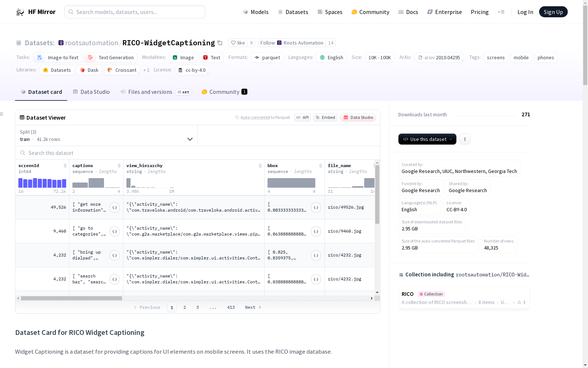Open the Community tab with 1 discussion
Image resolution: width=588 pixels, height=368 pixels.
(224, 92)
